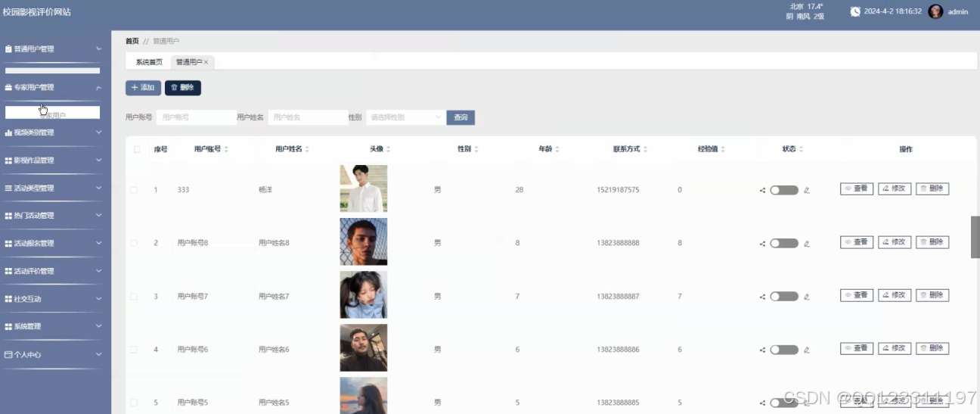This screenshot has width=980, height=414.
Task: Check the select-all checkbox in table header
Action: point(137,149)
